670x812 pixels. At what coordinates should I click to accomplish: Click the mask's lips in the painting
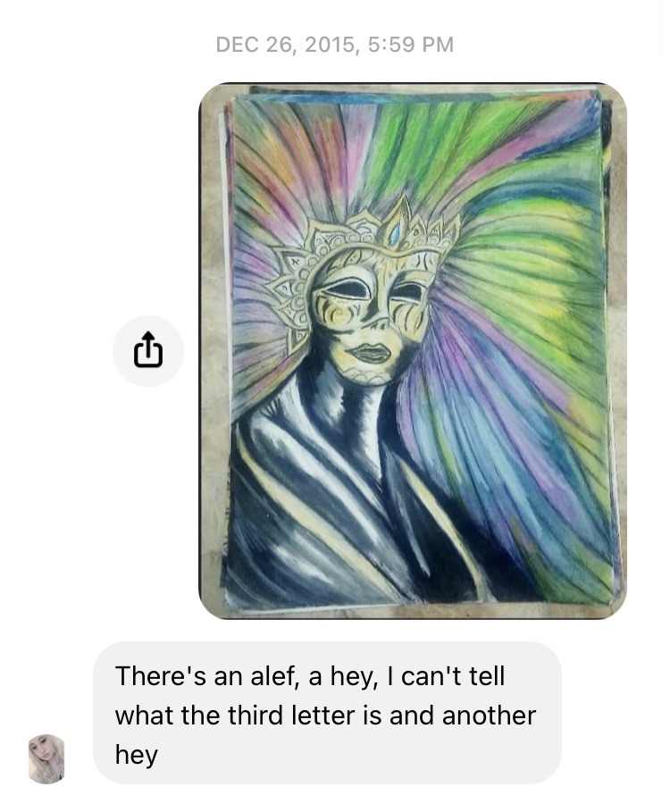coord(371,353)
